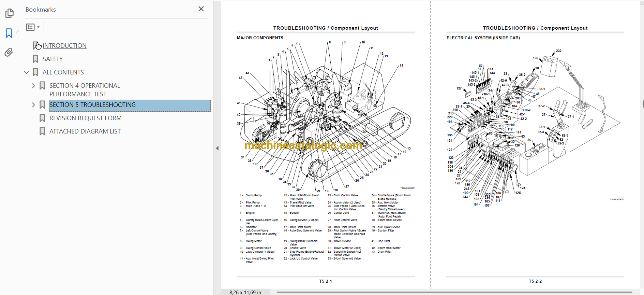Click legend entry '41 - Line Filter'
644x295 pixels.
381,241
